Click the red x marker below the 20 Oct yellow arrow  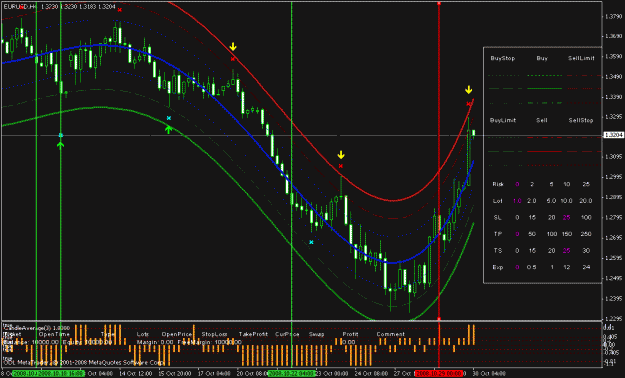[x=233, y=59]
